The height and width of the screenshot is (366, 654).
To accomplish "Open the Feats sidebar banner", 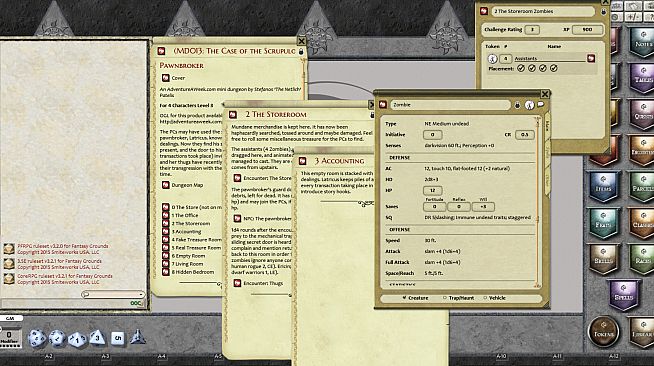I will (603, 224).
